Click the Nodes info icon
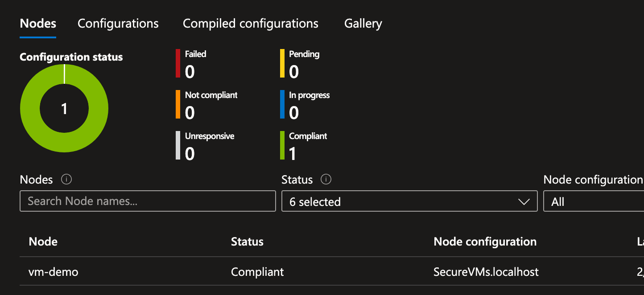The image size is (644, 295). (x=66, y=179)
